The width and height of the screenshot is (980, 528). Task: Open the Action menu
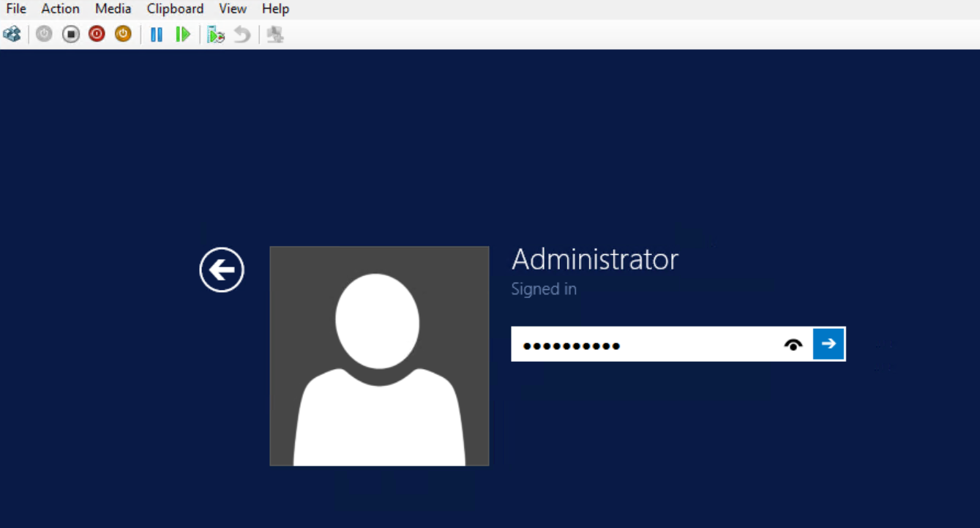(60, 9)
